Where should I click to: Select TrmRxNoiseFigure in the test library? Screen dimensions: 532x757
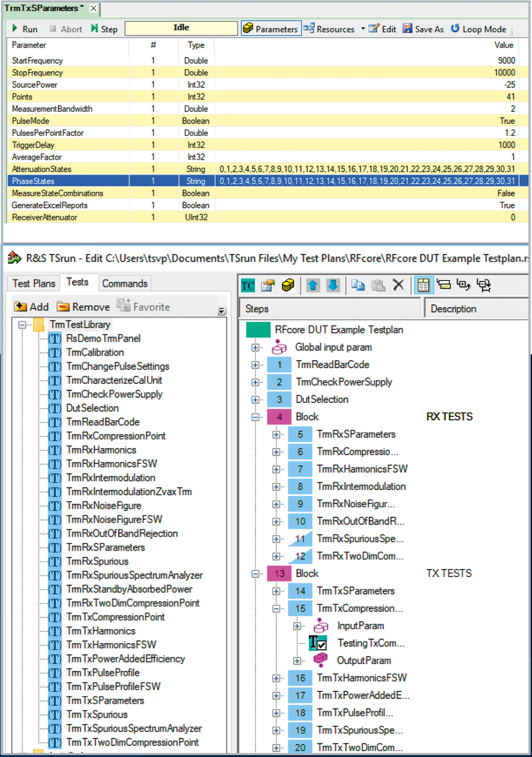(104, 505)
